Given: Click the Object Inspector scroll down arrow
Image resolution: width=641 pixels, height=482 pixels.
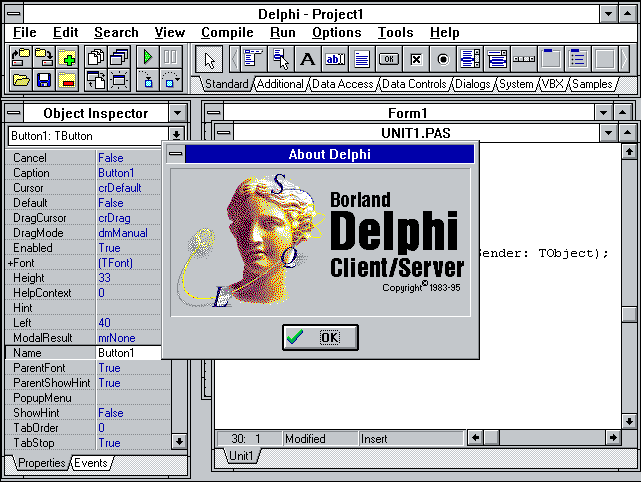Looking at the screenshot, I should pos(178,441).
